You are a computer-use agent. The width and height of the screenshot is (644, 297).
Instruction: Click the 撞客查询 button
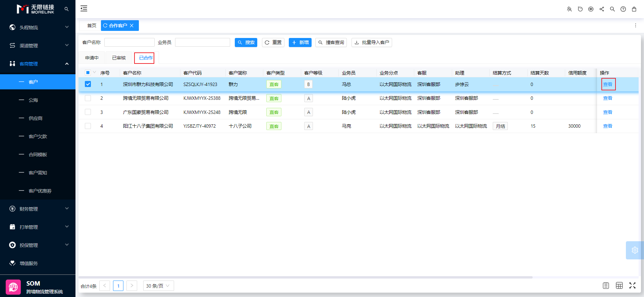coord(331,42)
